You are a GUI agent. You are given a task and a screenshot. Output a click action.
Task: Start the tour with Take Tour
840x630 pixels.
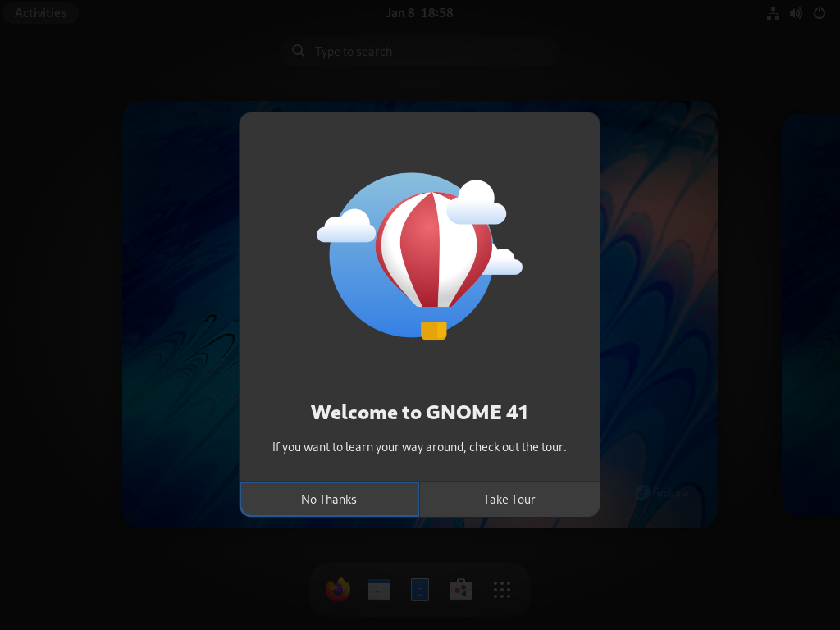point(509,500)
